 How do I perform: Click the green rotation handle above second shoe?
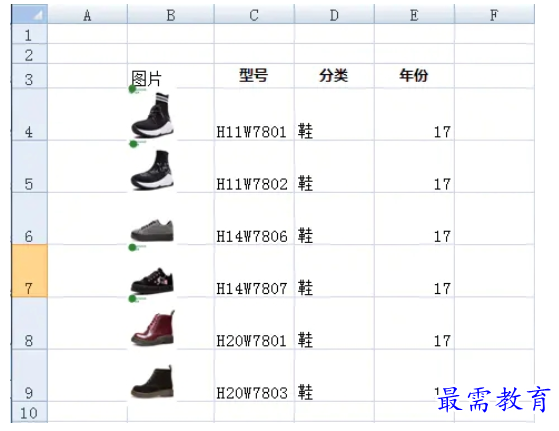pyautogui.click(x=133, y=144)
